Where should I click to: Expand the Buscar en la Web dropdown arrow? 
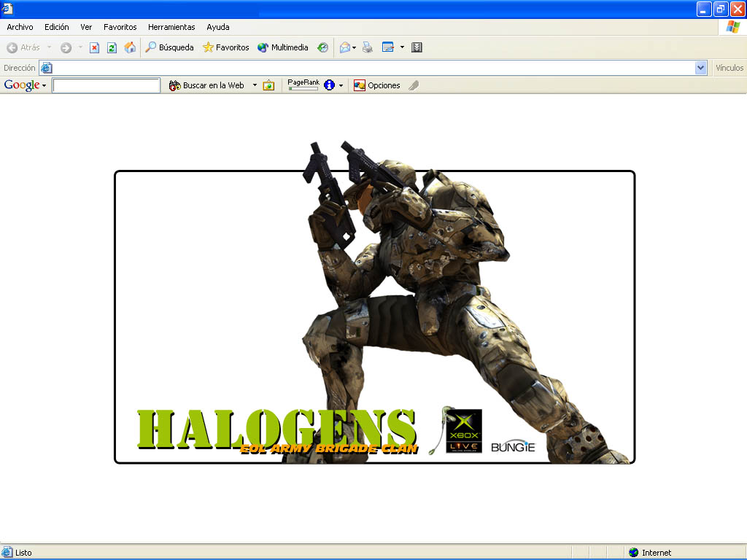point(255,85)
